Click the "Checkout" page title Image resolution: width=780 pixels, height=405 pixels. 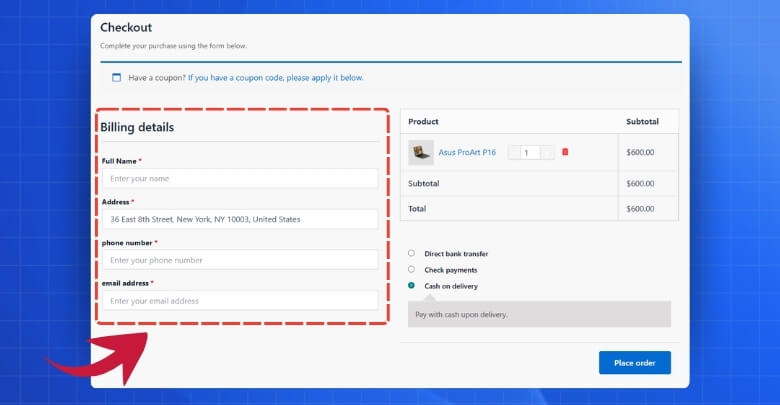pyautogui.click(x=126, y=27)
